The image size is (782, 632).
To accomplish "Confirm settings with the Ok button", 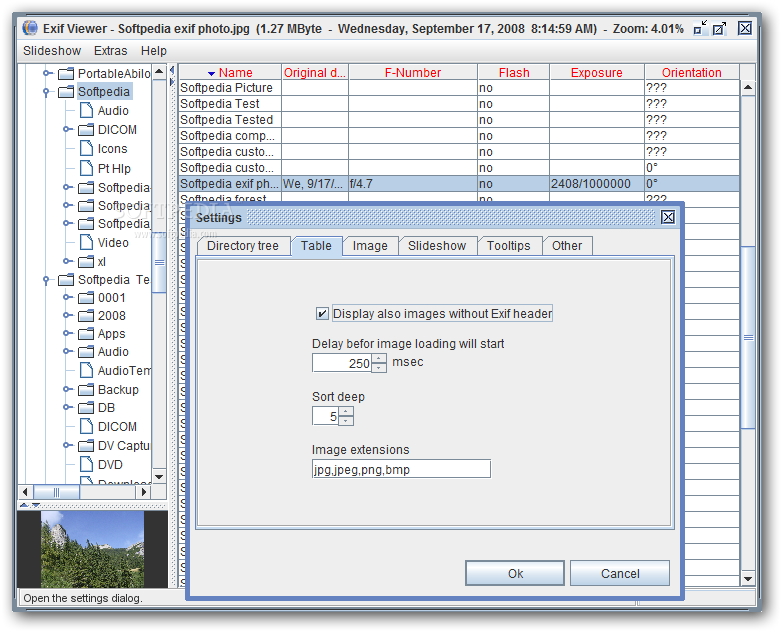I will [515, 573].
